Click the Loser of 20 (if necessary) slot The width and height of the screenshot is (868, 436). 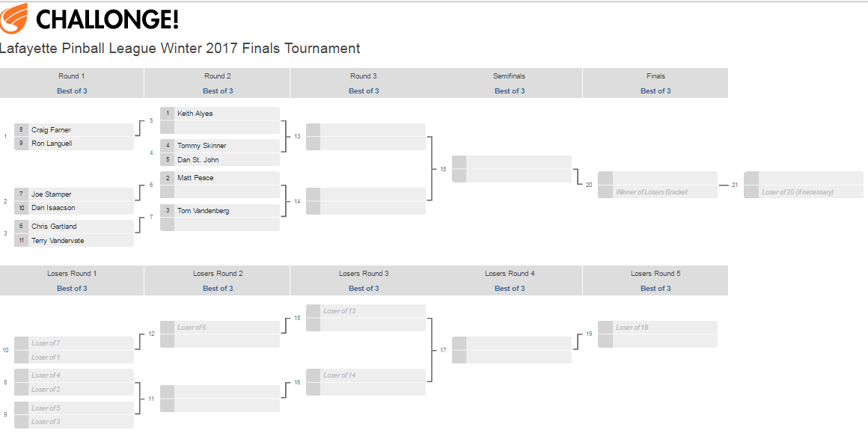point(804,192)
